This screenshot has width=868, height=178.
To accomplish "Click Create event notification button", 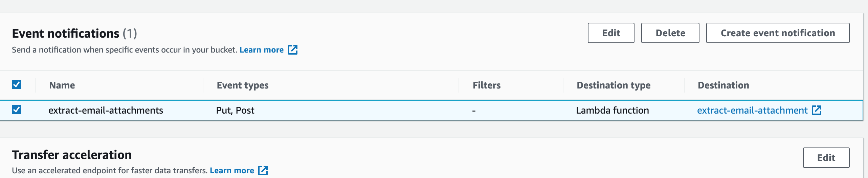I will click(x=778, y=33).
